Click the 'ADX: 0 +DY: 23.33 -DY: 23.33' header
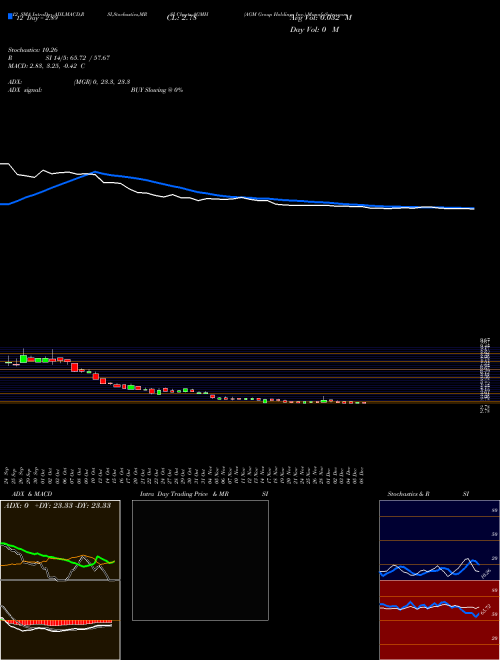Image resolution: width=500 pixels, height=660 pixels. coord(57,505)
